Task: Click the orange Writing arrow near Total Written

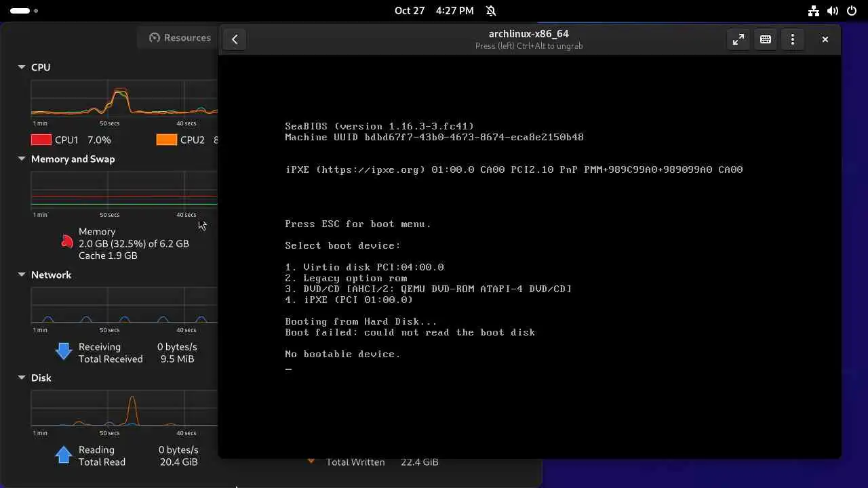Action: [311, 462]
